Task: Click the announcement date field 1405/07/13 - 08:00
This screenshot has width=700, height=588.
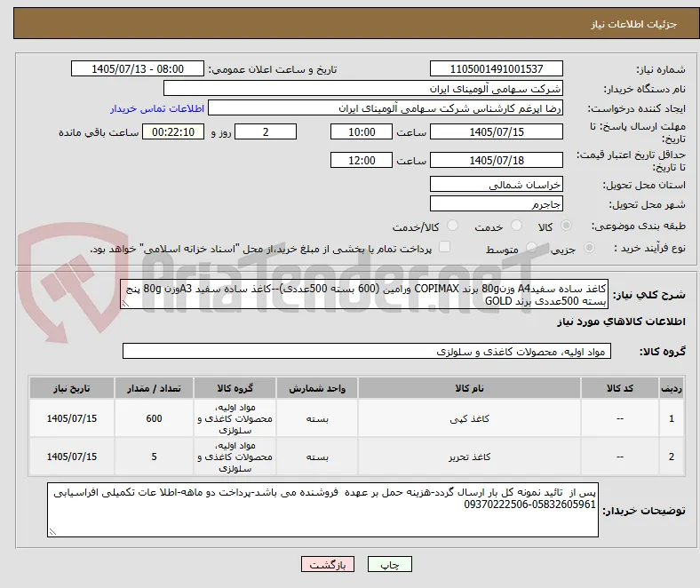Action: tap(138, 68)
